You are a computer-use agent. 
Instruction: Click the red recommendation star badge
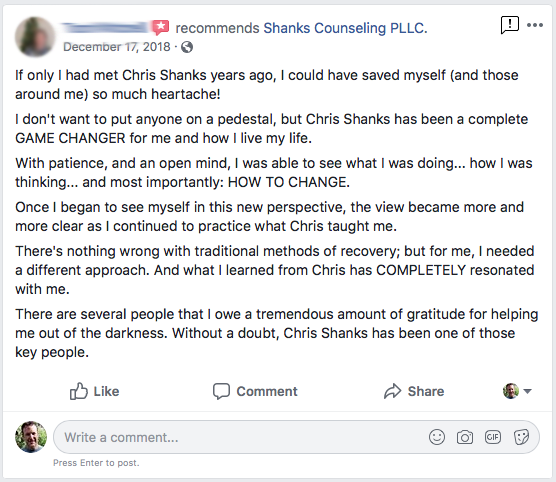click(161, 27)
